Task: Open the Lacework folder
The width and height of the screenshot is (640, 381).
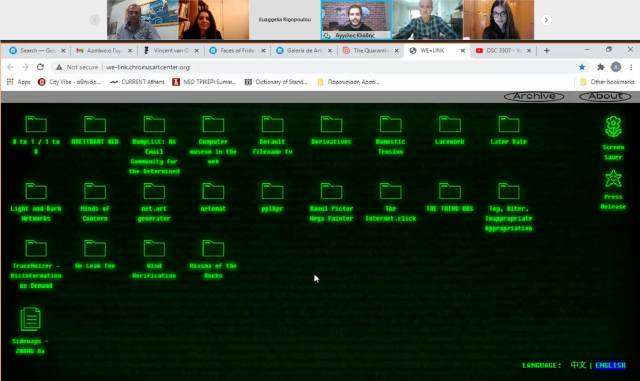Action: [450, 124]
